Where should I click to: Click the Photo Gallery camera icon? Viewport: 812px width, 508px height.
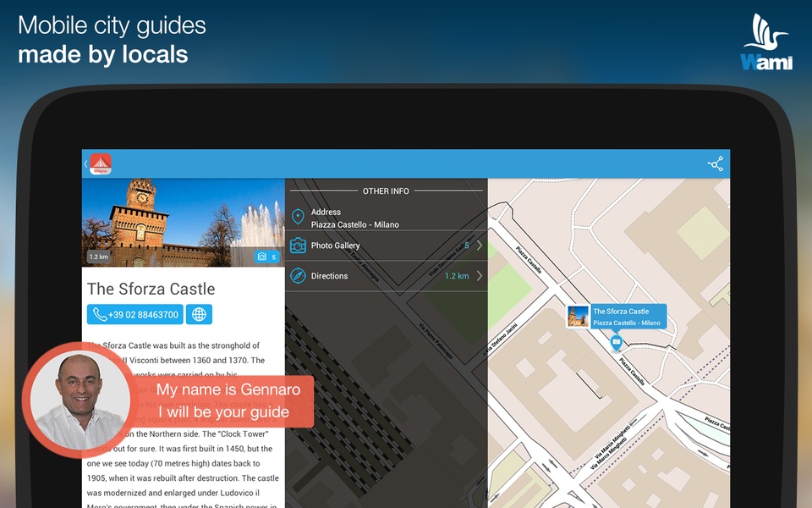[298, 246]
